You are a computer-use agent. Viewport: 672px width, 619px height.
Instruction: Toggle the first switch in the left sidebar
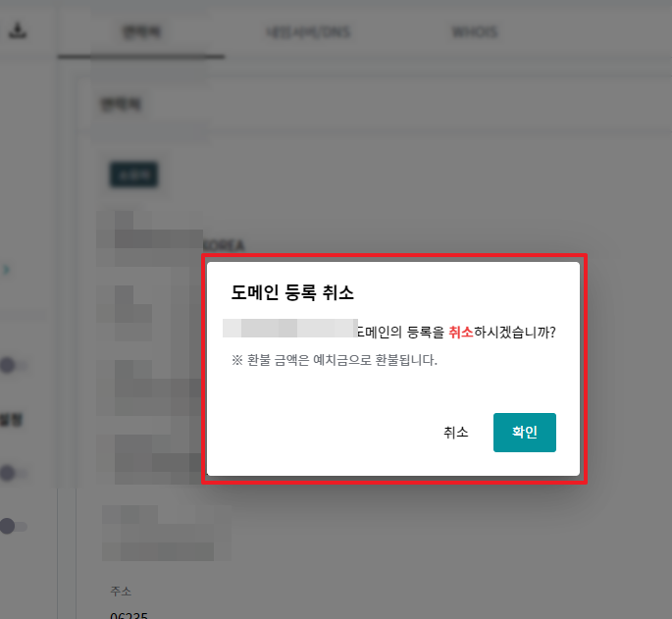[12, 366]
